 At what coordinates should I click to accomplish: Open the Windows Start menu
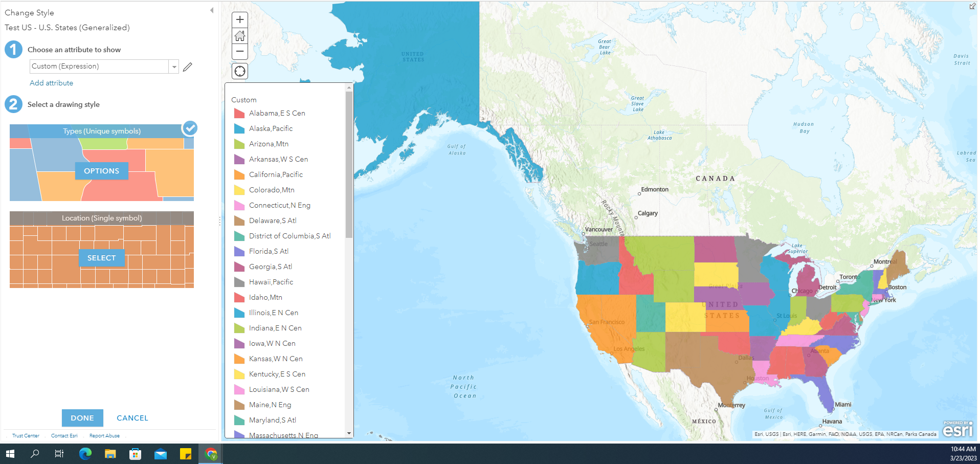tap(10, 454)
